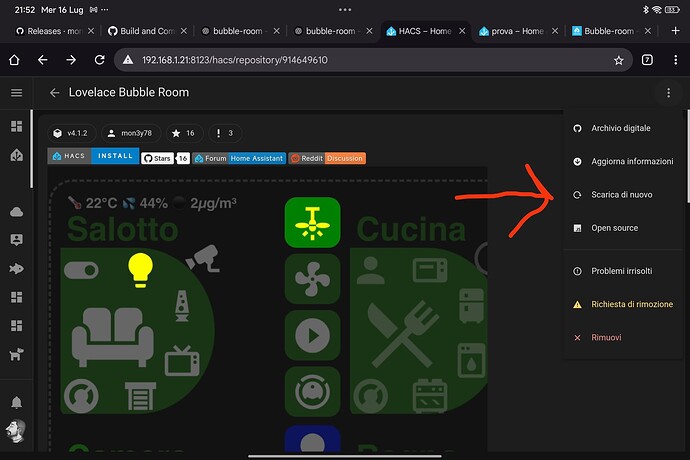Open the Home Assistant house icon in the sidebar
Screen dimensions: 690x460
(17, 155)
